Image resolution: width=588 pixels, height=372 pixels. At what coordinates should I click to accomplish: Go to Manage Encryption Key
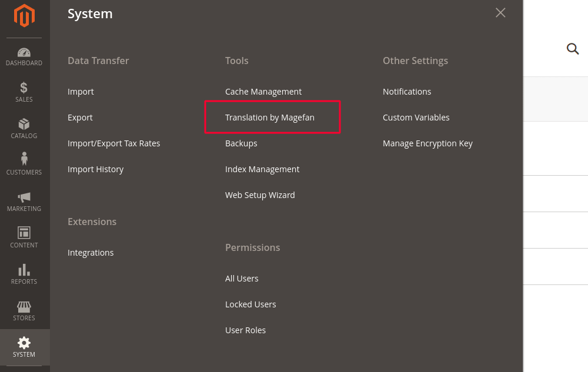tap(427, 143)
